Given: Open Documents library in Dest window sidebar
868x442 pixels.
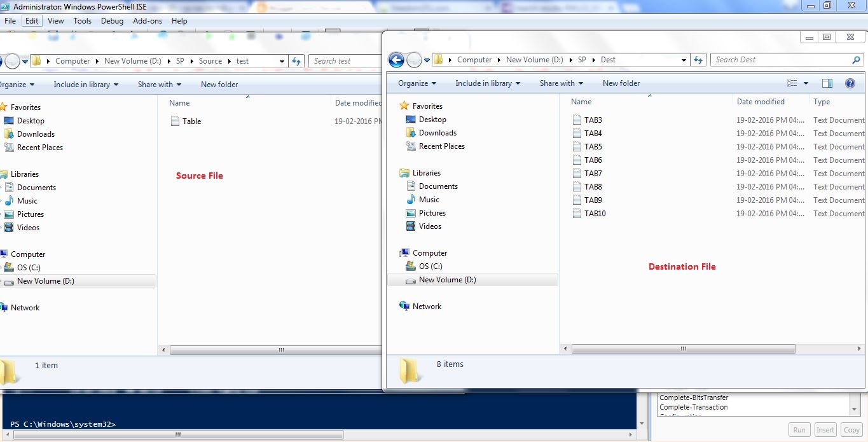Looking at the screenshot, I should coord(432,186).
